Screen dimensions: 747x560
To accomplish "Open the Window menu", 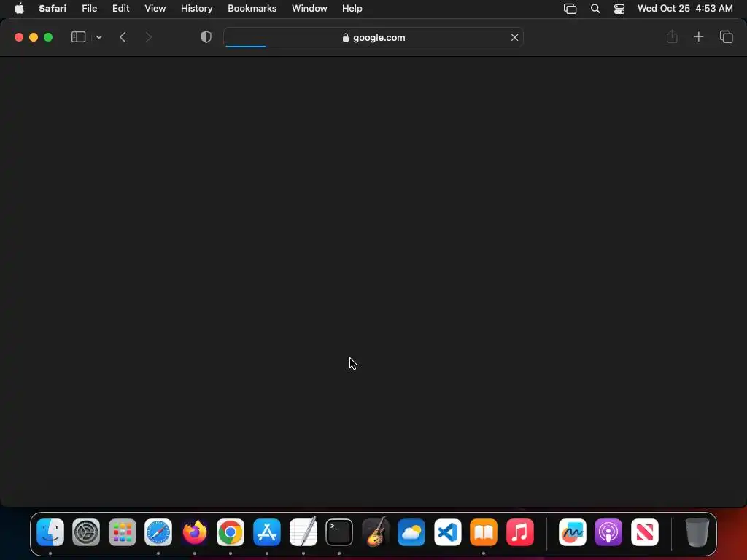I will 309,9.
